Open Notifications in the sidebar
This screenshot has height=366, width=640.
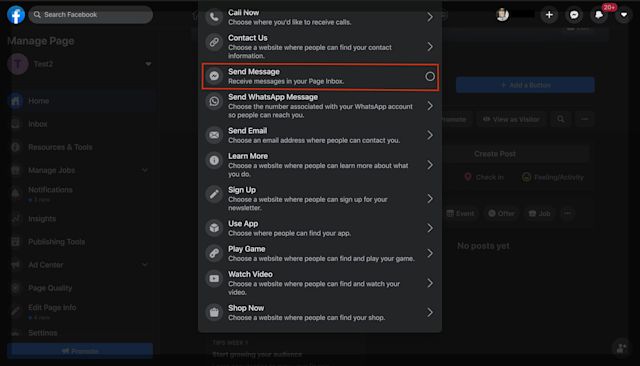point(82,194)
